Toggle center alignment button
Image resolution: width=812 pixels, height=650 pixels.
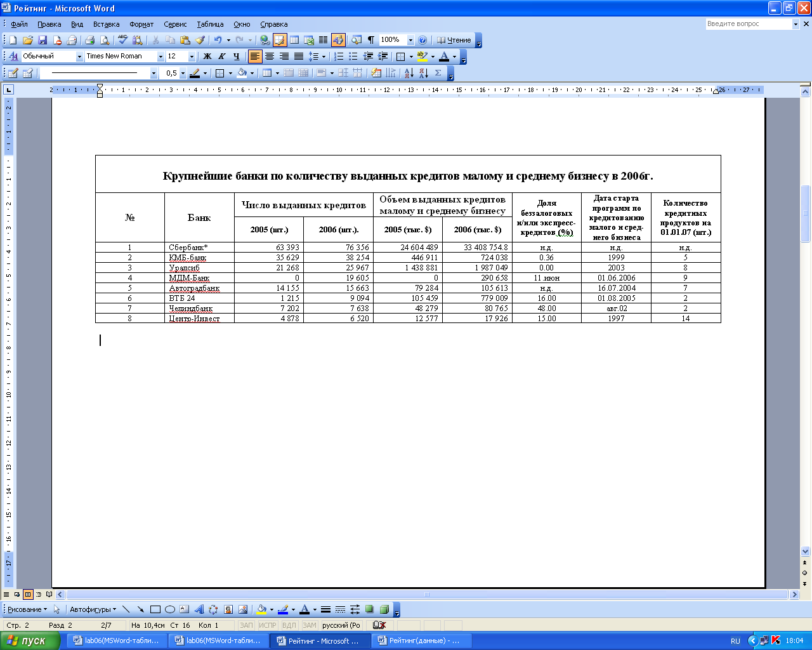[x=270, y=56]
